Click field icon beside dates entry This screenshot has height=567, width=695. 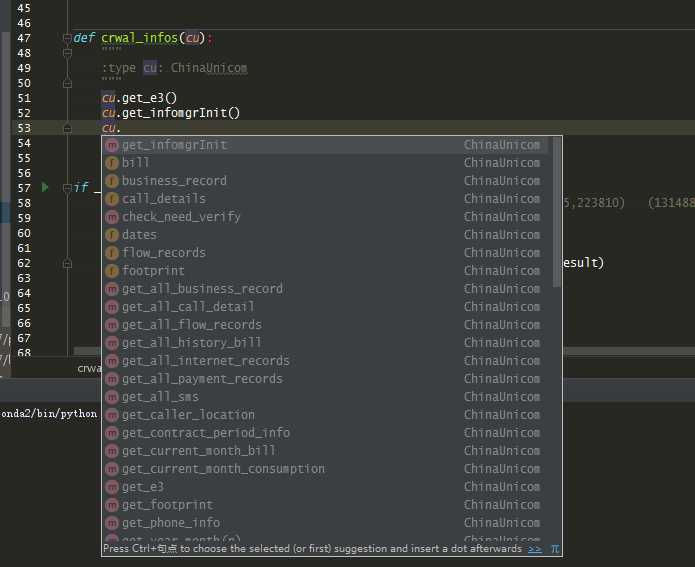click(112, 235)
